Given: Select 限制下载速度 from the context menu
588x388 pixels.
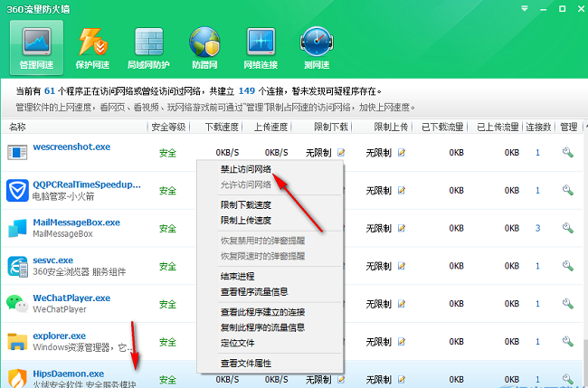Looking at the screenshot, I should (246, 205).
